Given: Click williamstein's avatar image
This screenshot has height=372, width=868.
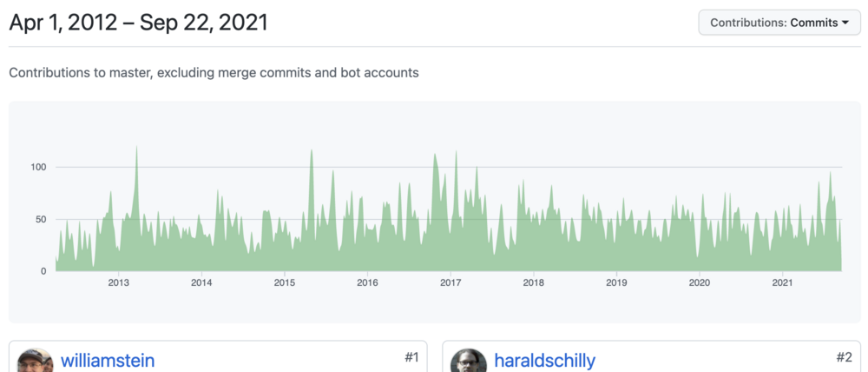Looking at the screenshot, I should [35, 362].
